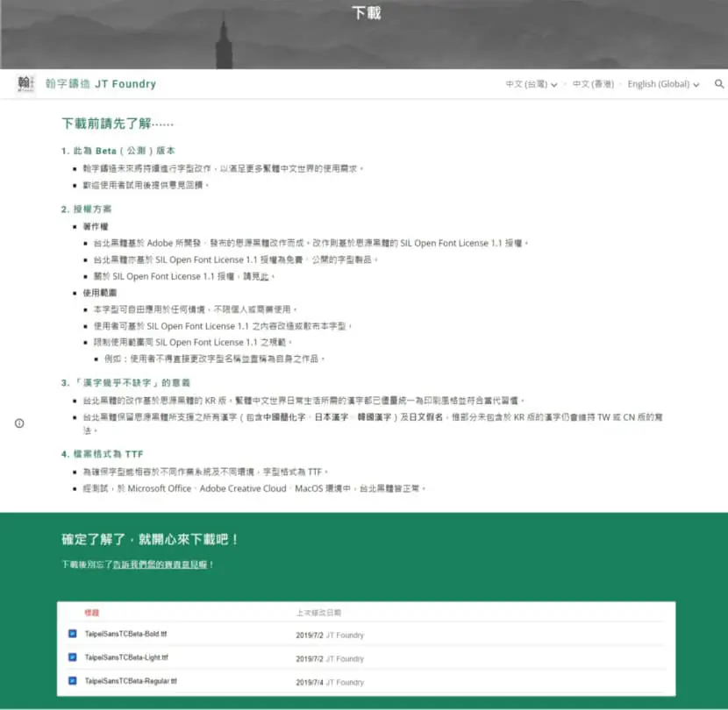Click the JT Foundry logo icon
This screenshot has width=728, height=710.
point(25,84)
